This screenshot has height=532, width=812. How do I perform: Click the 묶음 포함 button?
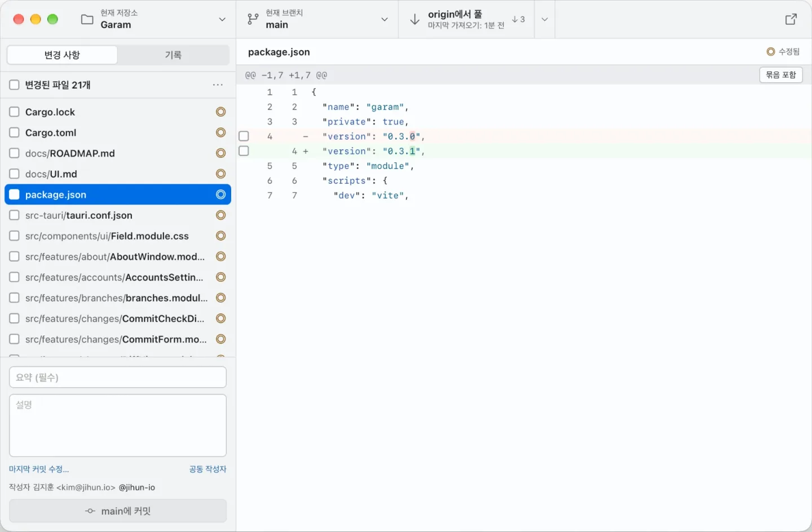[781, 75]
